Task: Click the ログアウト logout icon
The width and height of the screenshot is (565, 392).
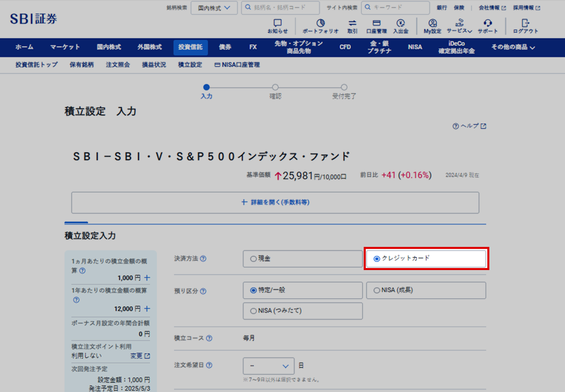Action: tap(525, 24)
